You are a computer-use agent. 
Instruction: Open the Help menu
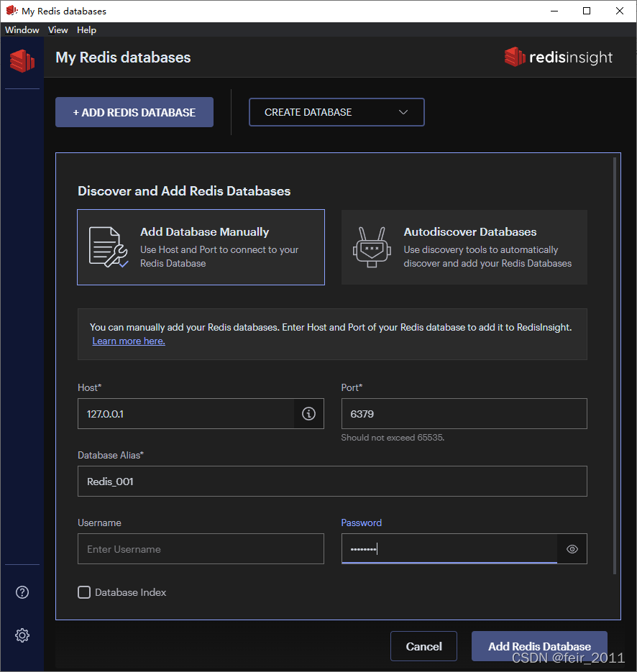click(86, 30)
